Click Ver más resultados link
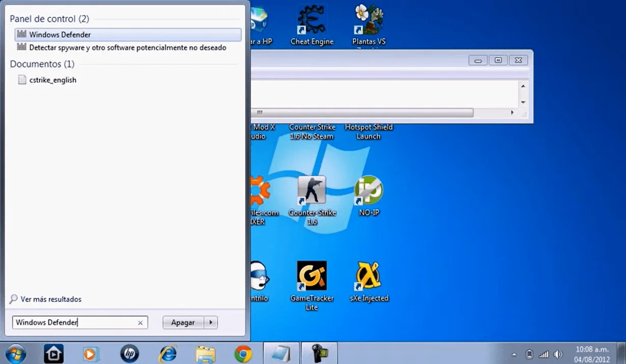Viewport: 626px width, 364px height. [x=50, y=299]
